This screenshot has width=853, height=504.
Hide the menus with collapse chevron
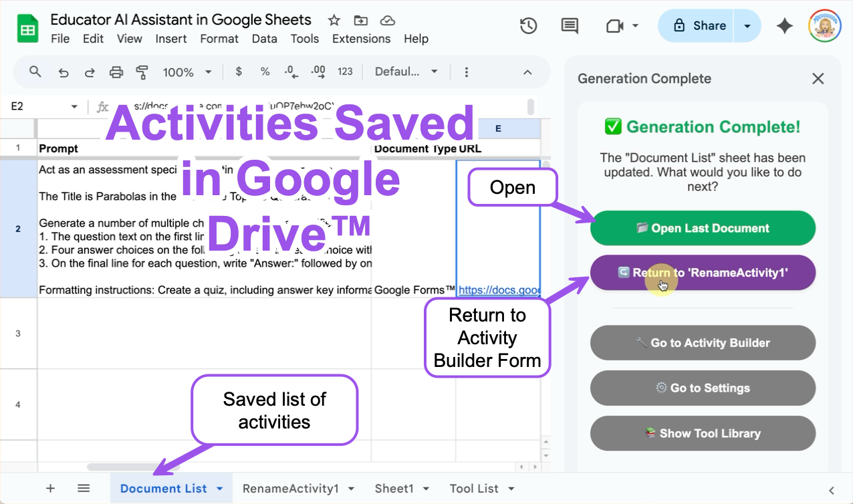click(x=527, y=72)
